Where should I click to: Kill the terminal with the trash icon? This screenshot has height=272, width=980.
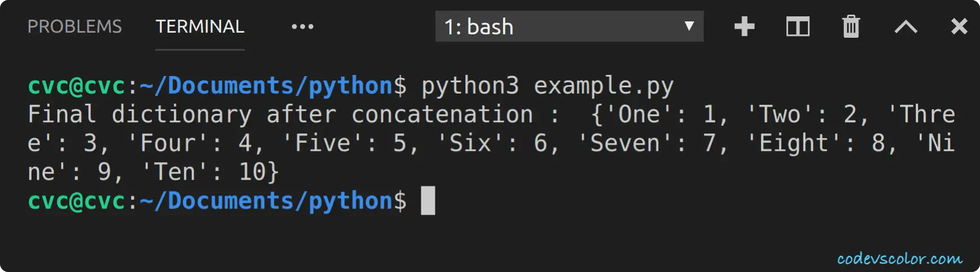[x=851, y=26]
